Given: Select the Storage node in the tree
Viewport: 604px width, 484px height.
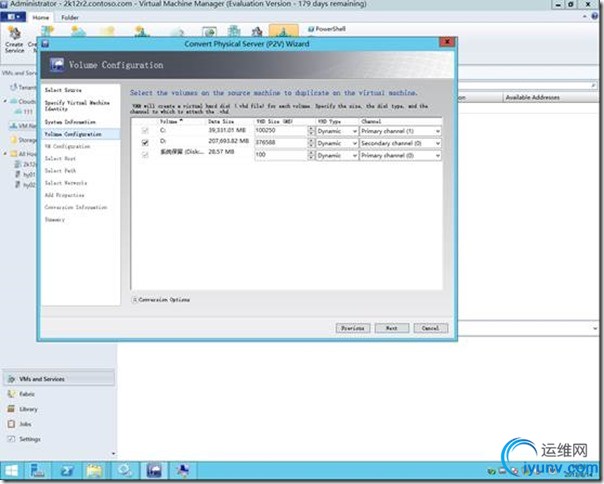Looking at the screenshot, I should (x=24, y=140).
